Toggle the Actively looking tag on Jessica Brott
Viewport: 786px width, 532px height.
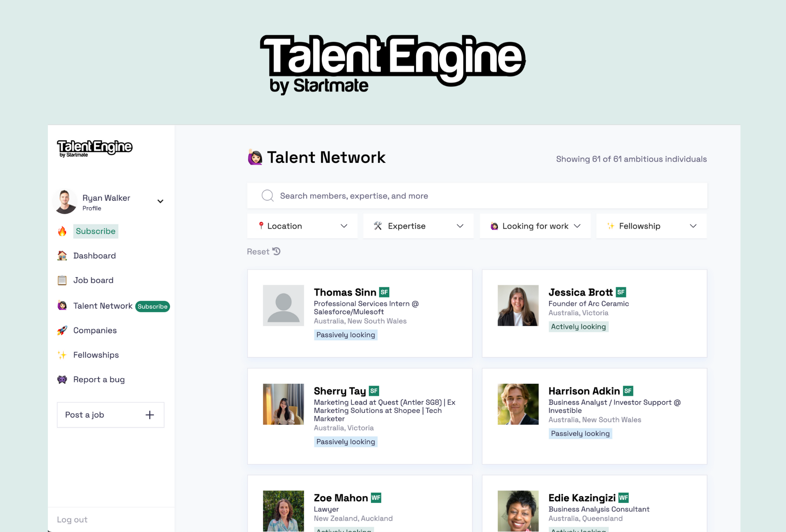pyautogui.click(x=578, y=327)
